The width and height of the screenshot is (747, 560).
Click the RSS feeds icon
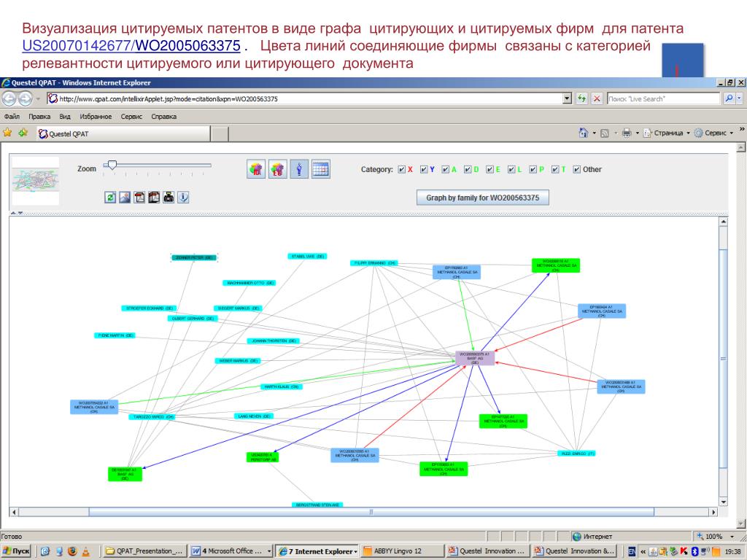(605, 133)
